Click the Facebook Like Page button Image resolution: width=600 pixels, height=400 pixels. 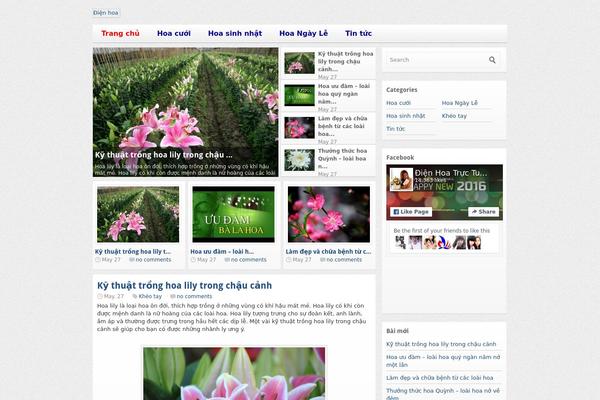[x=411, y=212]
